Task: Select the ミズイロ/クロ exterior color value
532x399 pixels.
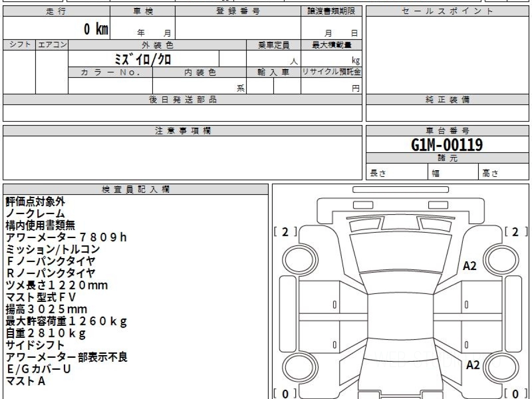Action: coord(143,59)
